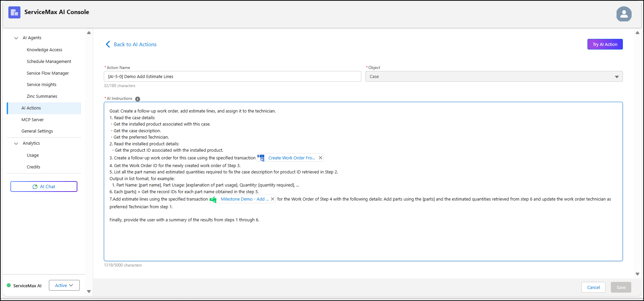Screen dimensions: 644x301
Task: Open Usage under Analytics
Action: pos(33,155)
